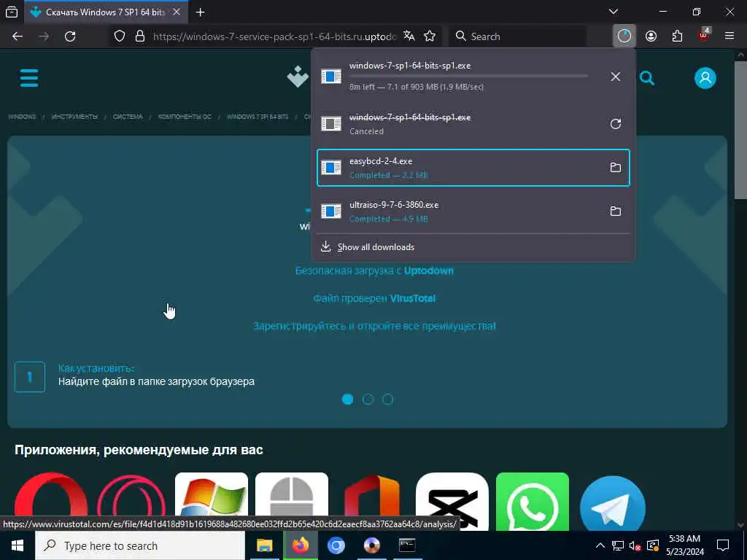Click Зарегистрируйтесь registration link

pyautogui.click(x=374, y=326)
